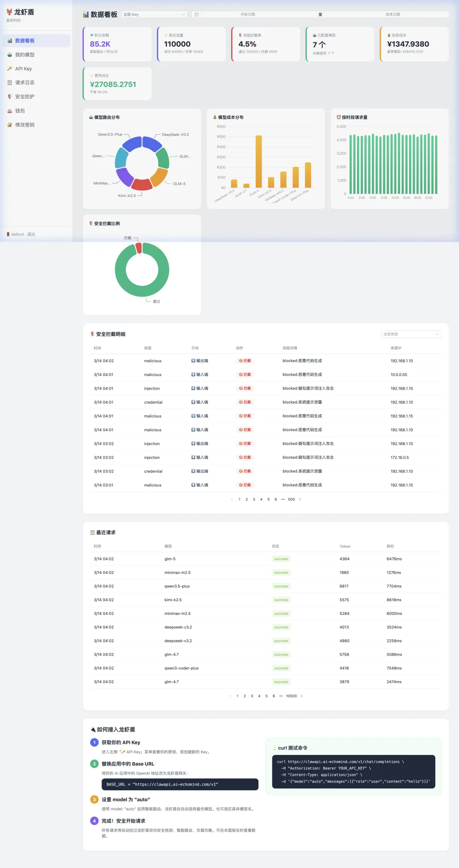Click the 172.16.0.5 source IP cell
The width and height of the screenshot is (459, 868).
[x=399, y=458]
